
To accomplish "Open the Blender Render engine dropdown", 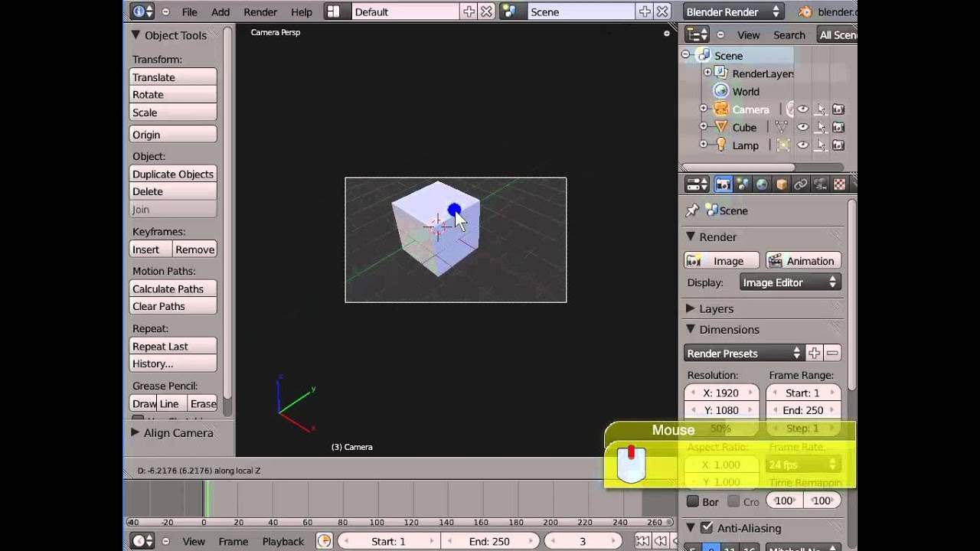I will pyautogui.click(x=733, y=11).
